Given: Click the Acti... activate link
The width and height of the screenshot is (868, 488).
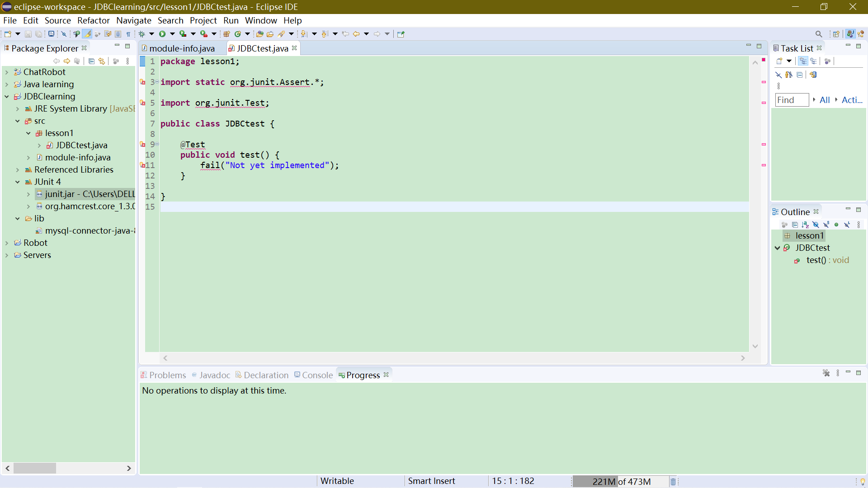Looking at the screenshot, I should (x=852, y=100).
